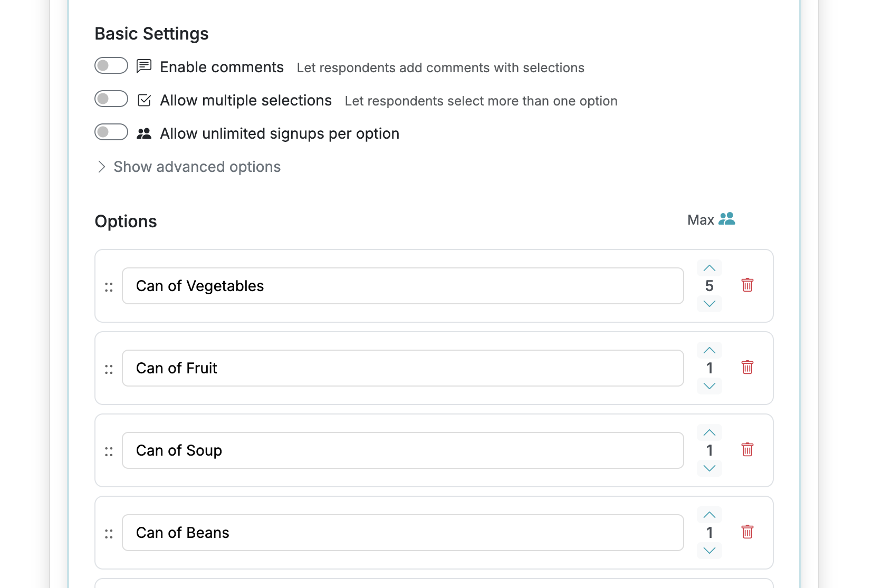The height and width of the screenshot is (588, 882).
Task: Enable Allow multiple selections
Action: (111, 99)
